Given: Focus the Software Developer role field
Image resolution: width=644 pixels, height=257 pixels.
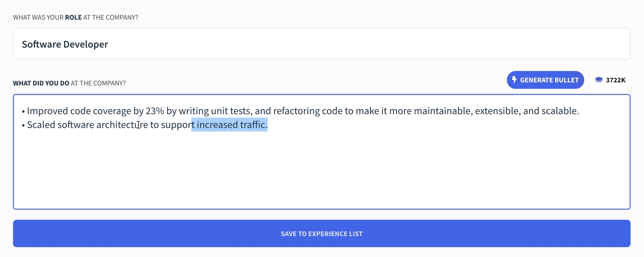Looking at the screenshot, I should 322,44.
